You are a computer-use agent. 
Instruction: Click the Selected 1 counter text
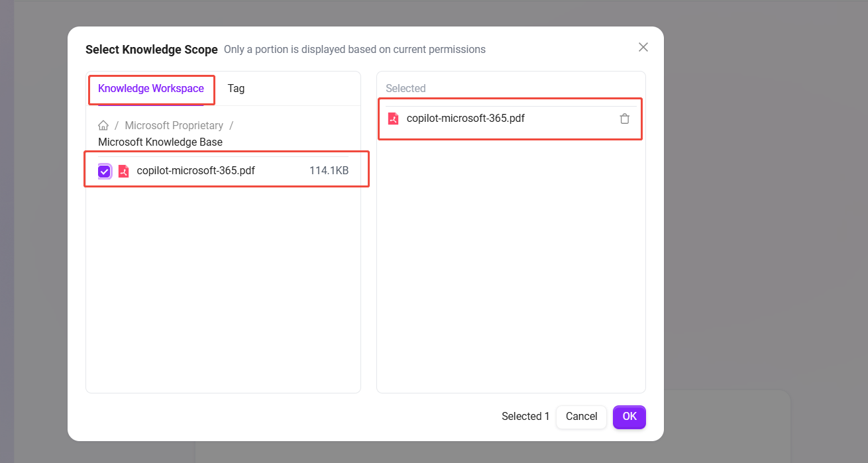[x=525, y=417]
